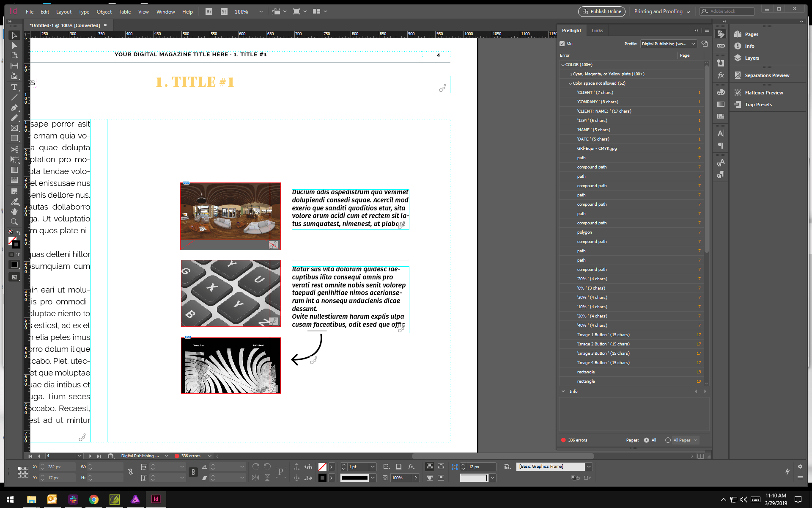Click the Publish Online button
The image size is (812, 508).
602,11
